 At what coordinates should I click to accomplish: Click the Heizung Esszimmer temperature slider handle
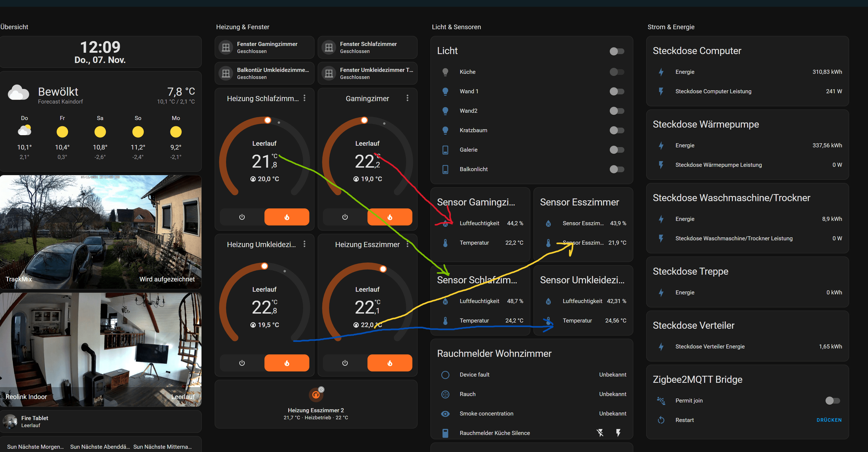(383, 269)
